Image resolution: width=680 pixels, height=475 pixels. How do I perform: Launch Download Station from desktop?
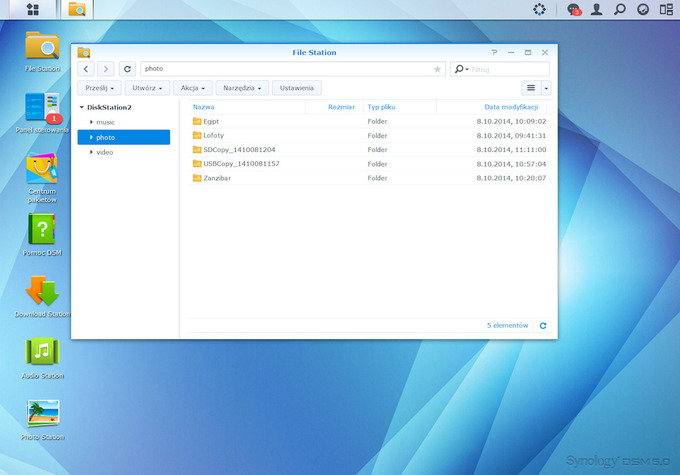tap(42, 290)
